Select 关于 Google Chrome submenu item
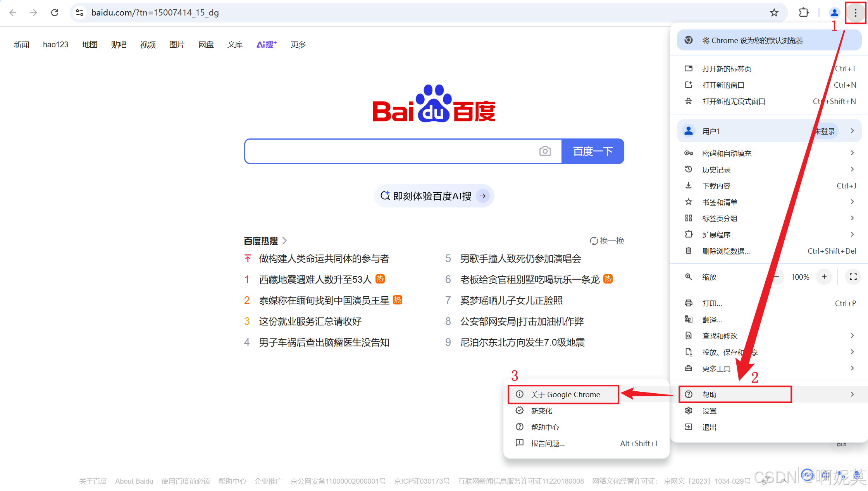 (x=586, y=394)
